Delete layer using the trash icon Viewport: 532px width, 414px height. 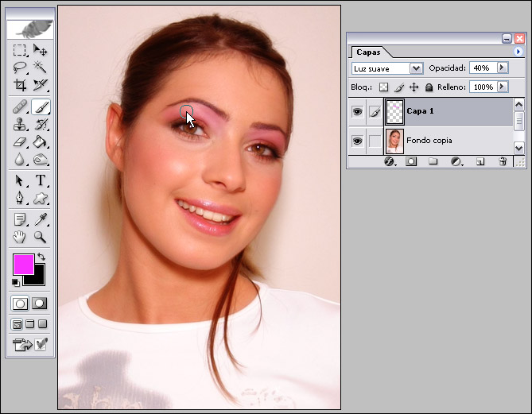click(x=502, y=161)
